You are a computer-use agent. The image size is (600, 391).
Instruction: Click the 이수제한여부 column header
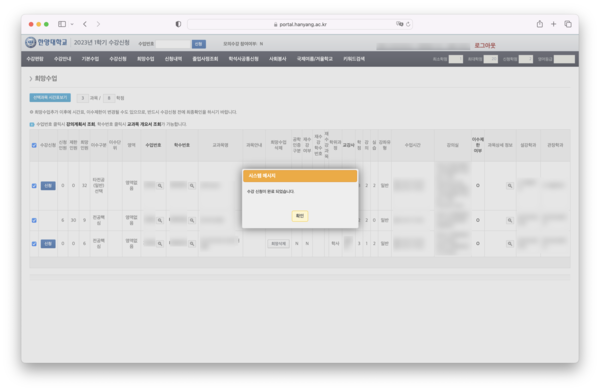click(478, 145)
